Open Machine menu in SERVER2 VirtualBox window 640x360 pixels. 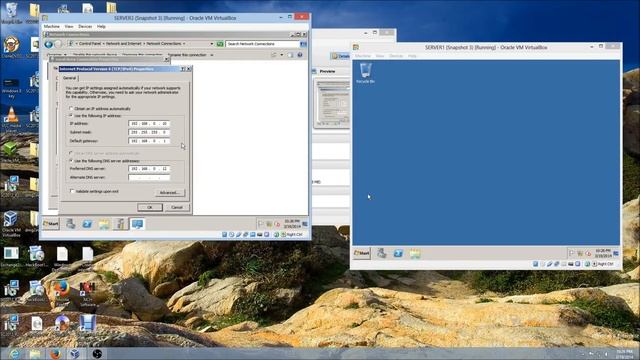tap(51, 26)
